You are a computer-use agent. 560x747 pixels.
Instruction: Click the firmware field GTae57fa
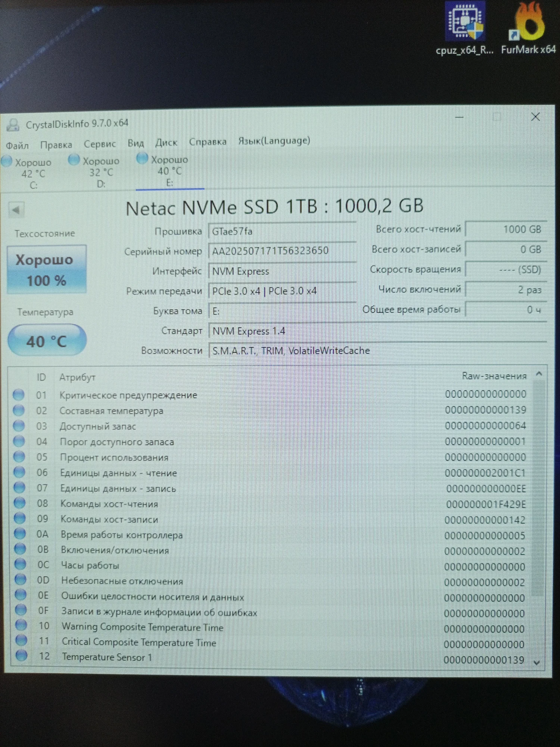coord(282,231)
